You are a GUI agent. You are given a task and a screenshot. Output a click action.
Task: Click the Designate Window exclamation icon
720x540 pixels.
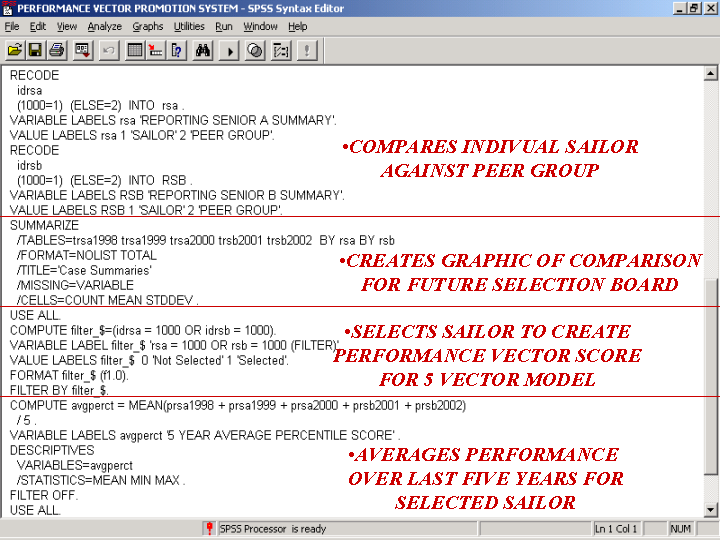[x=307, y=50]
